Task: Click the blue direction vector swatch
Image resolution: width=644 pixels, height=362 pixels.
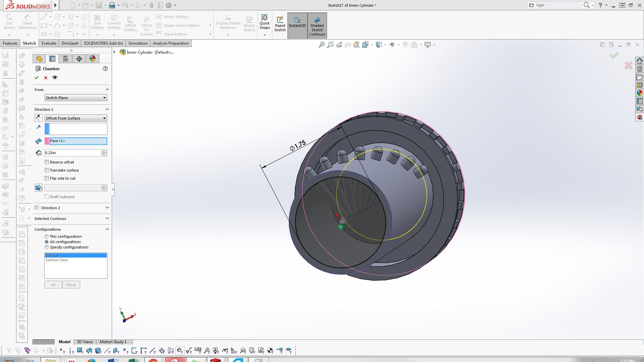Action: 47,129
